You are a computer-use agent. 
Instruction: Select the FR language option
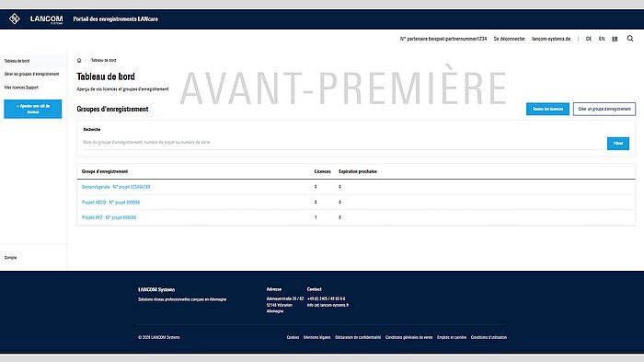615,39
